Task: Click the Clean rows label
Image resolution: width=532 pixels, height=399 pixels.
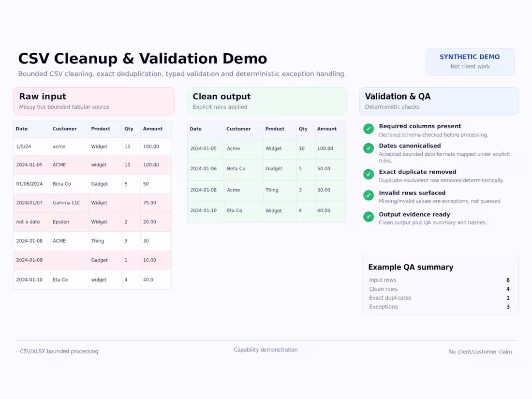Action: pos(384,289)
